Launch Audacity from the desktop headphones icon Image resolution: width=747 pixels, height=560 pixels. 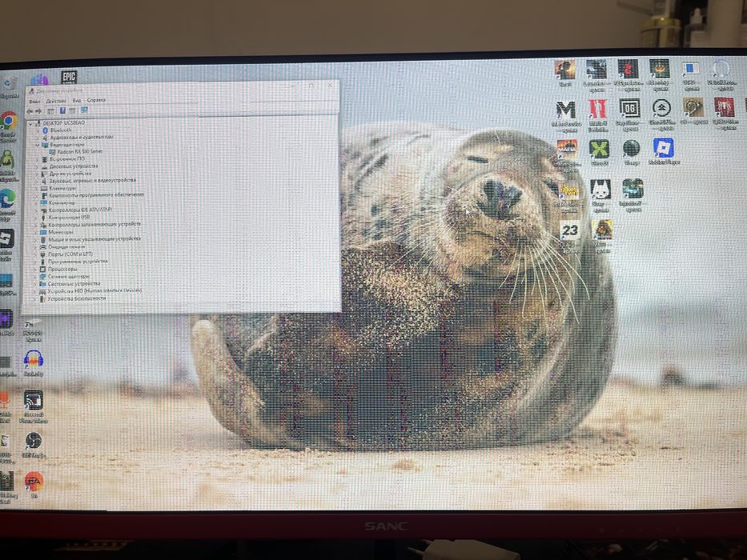(34, 359)
